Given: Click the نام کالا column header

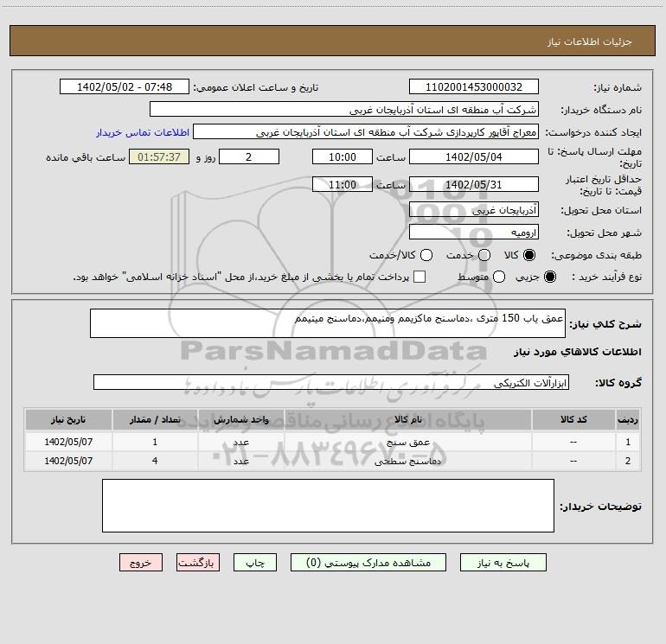Looking at the screenshot, I should [x=407, y=419].
